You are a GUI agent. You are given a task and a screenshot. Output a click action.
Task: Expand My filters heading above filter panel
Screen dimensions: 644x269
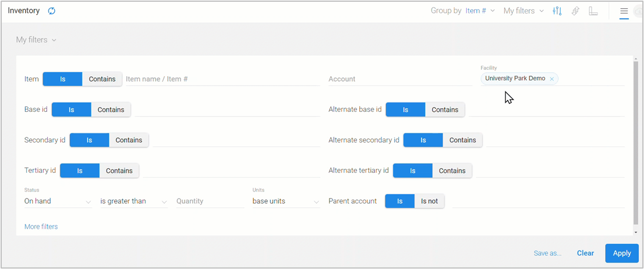36,40
